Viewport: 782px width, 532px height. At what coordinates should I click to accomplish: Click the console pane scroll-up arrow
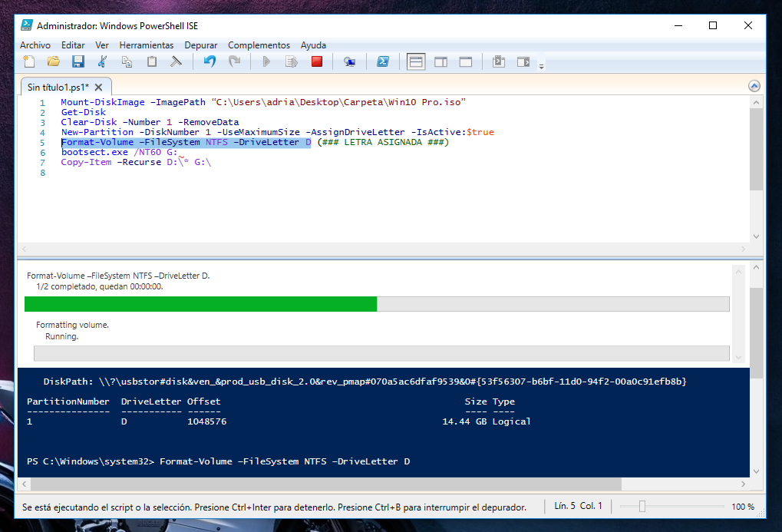[756, 267]
